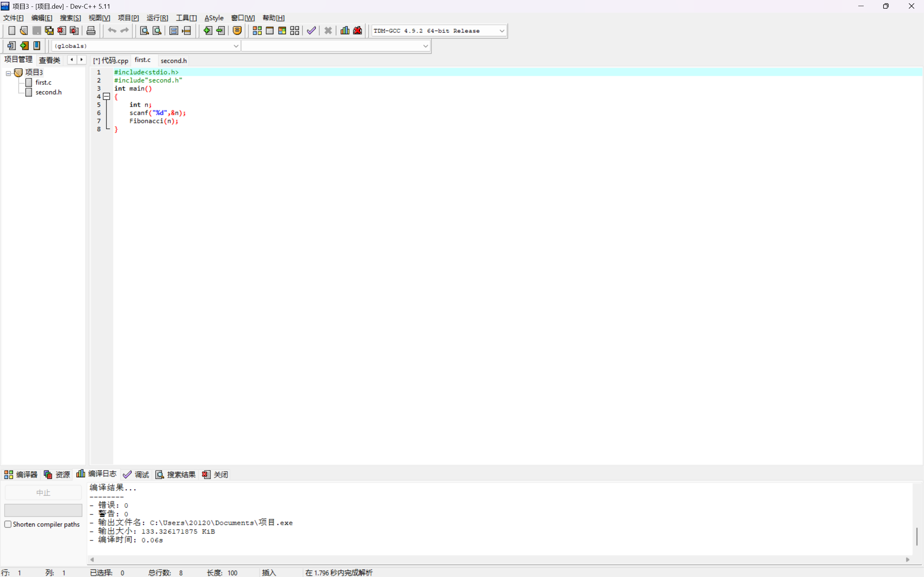Click the Run toolbar icon

point(269,31)
